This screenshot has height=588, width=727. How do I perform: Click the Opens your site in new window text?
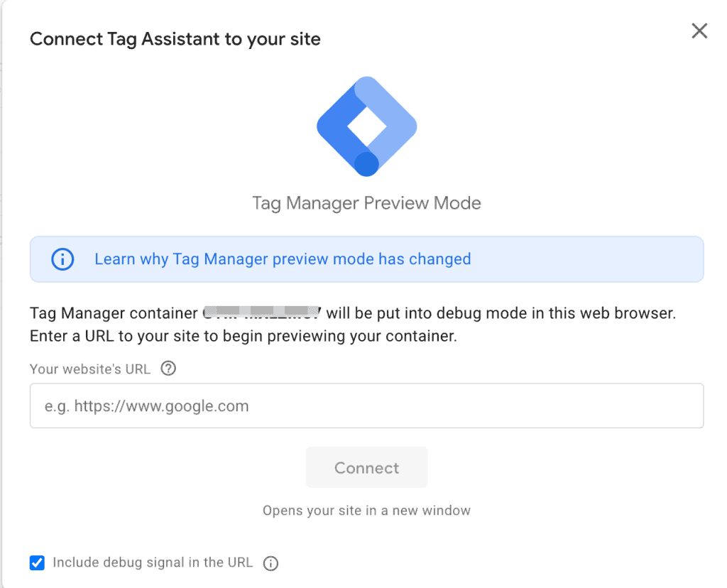[x=366, y=510]
